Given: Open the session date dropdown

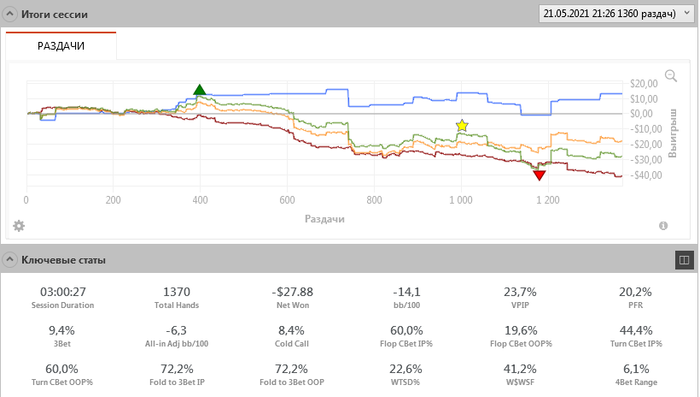Looking at the screenshot, I should click(617, 13).
